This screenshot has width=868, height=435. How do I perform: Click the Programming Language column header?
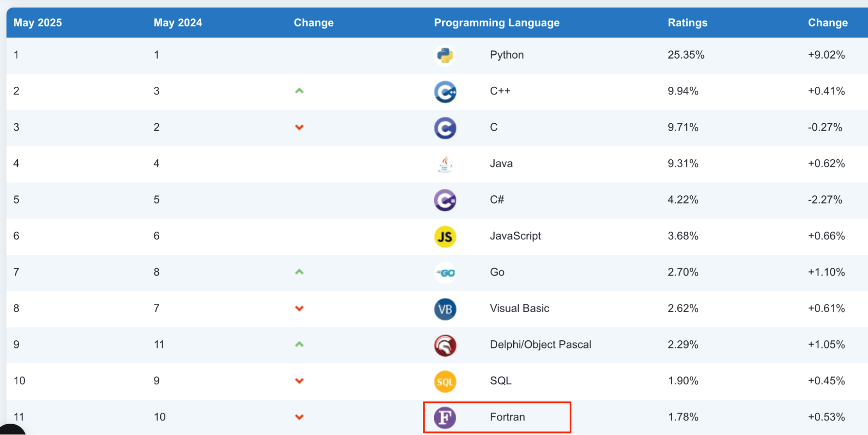(496, 23)
